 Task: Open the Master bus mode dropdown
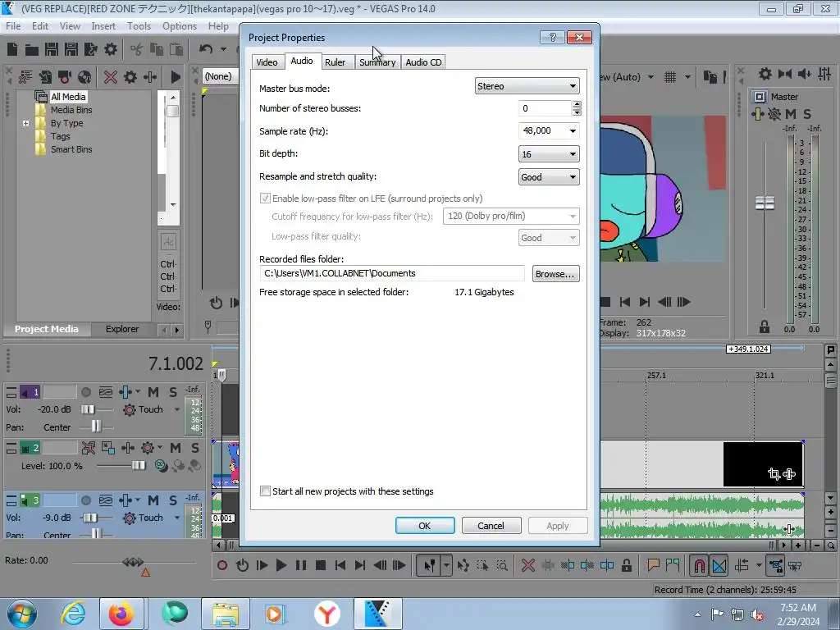point(527,86)
